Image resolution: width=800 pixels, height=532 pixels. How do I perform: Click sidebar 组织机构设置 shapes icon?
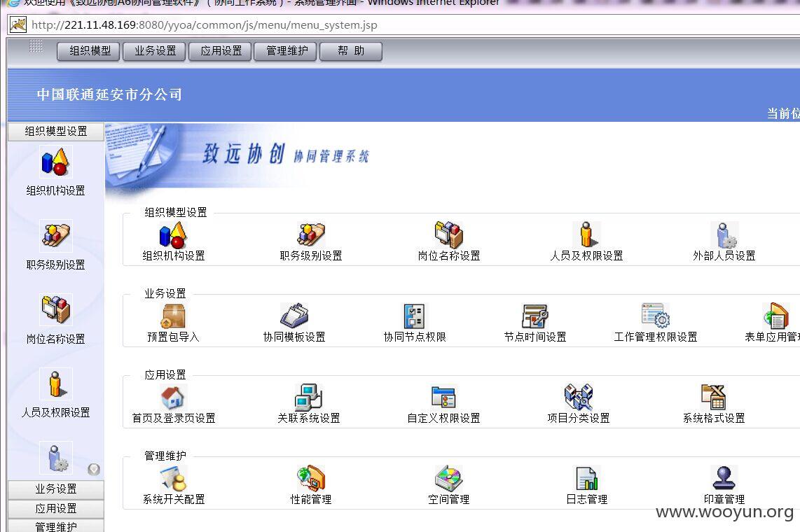(x=55, y=162)
